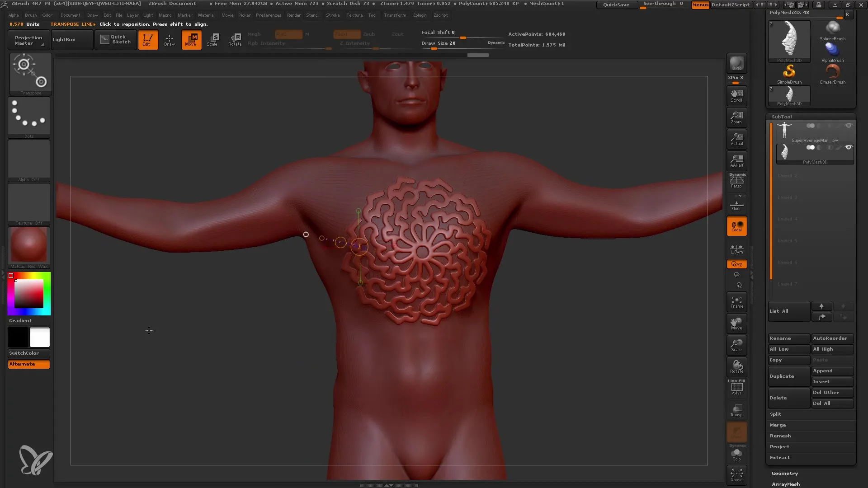Viewport: 868px width, 488px height.
Task: Expand the Geometry section panel
Action: (785, 473)
